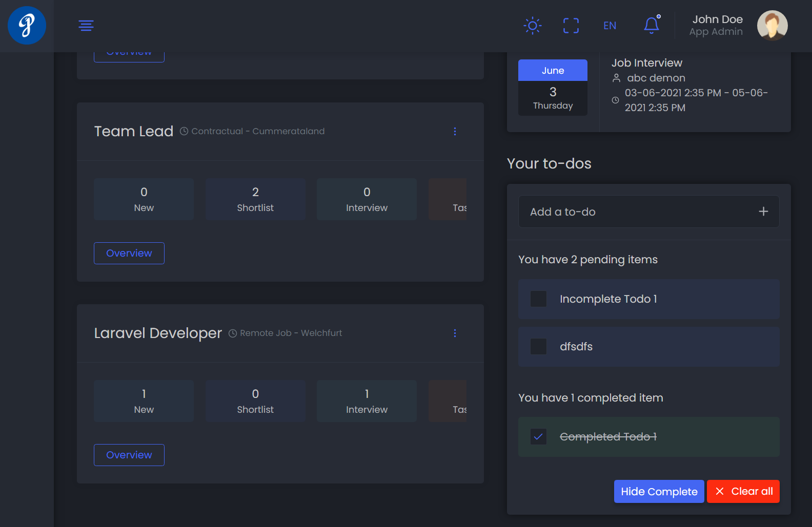The width and height of the screenshot is (812, 527).
Task: Switch theme using the sun icon
Action: (x=532, y=26)
